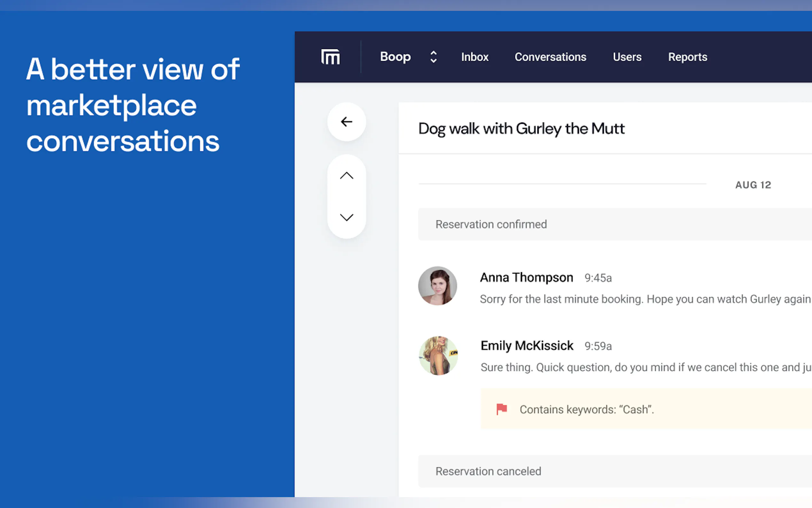Viewport: 812px width, 508px height.
Task: Open Anna Thompson's profile name
Action: 526,278
